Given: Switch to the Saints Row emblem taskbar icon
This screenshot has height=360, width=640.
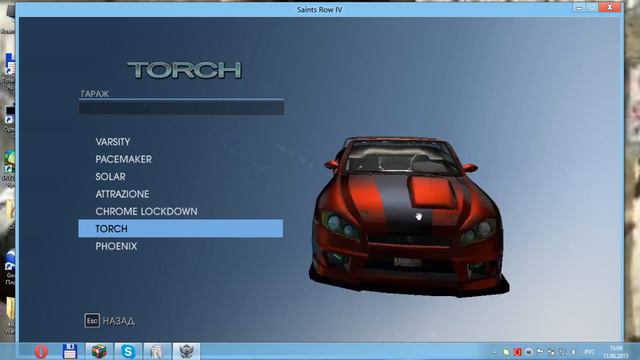Looking at the screenshot, I should coord(186,351).
